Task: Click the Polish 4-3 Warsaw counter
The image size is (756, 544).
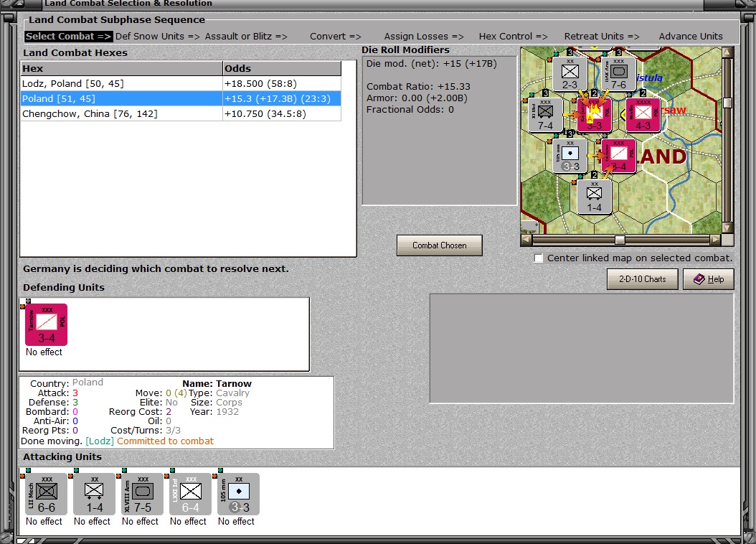Action: [643, 115]
